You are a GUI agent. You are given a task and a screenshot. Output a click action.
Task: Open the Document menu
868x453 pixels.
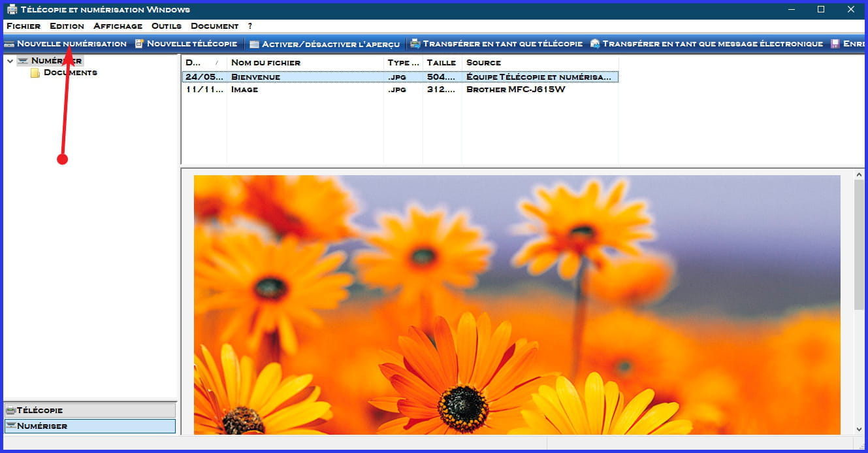(214, 26)
